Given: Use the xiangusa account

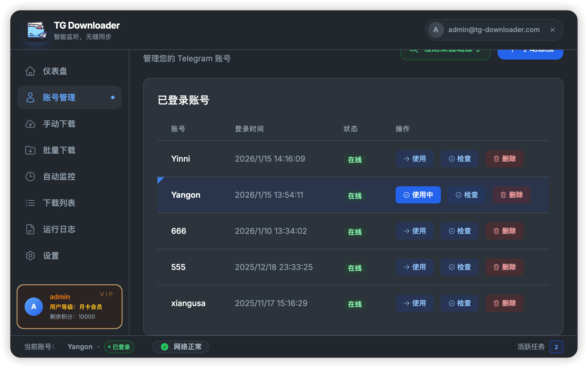Looking at the screenshot, I should pos(414,303).
